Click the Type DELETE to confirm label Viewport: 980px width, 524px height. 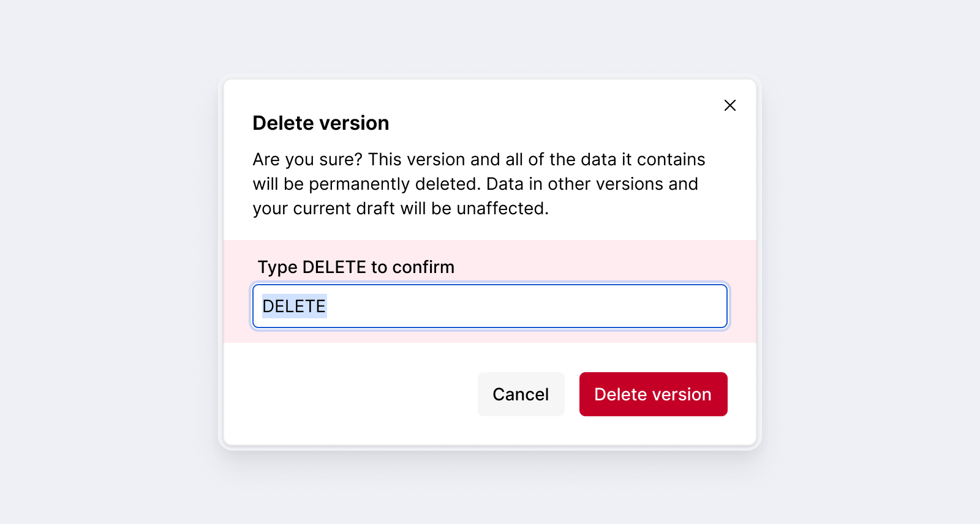356,267
